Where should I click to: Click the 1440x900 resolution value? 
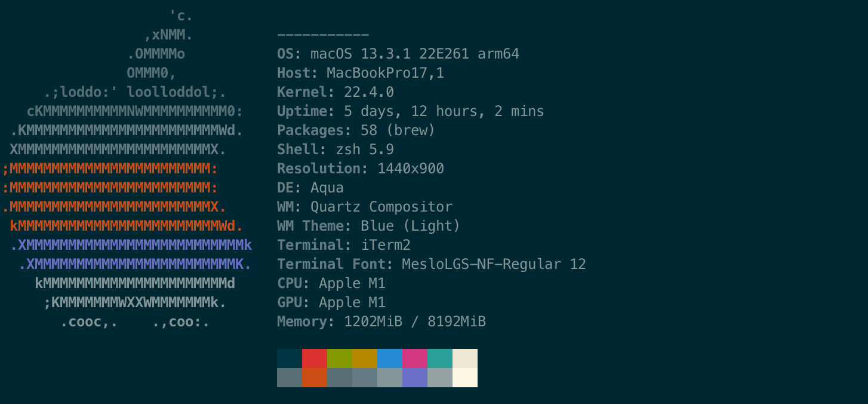click(x=410, y=169)
